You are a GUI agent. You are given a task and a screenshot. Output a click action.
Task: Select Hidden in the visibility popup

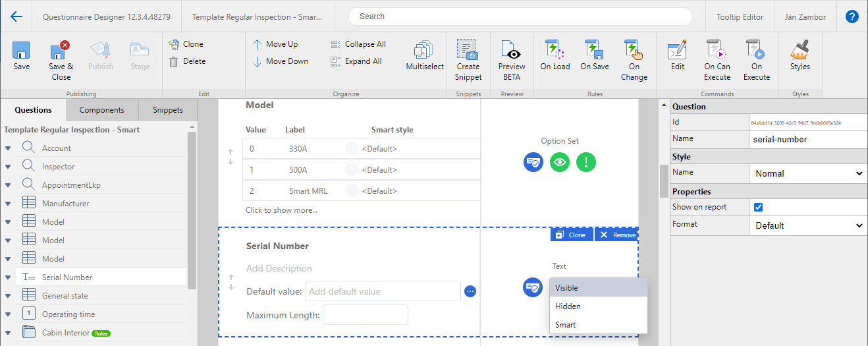coord(568,306)
